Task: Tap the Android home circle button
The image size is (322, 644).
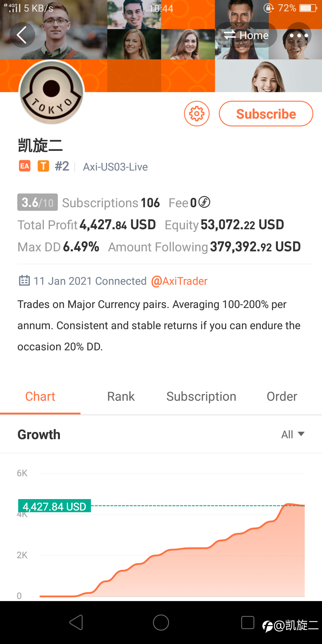Action: [x=161, y=623]
